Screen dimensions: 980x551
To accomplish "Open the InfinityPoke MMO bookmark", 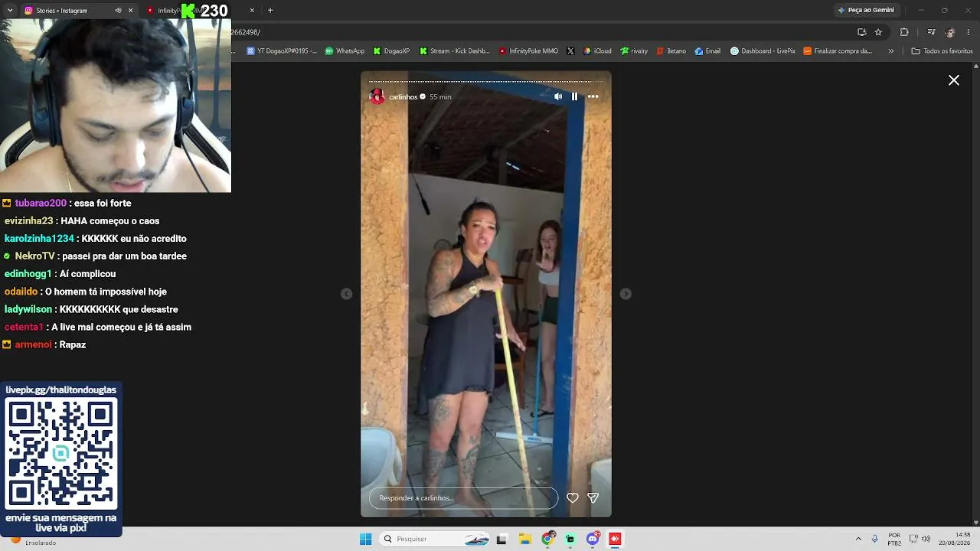I will [528, 51].
